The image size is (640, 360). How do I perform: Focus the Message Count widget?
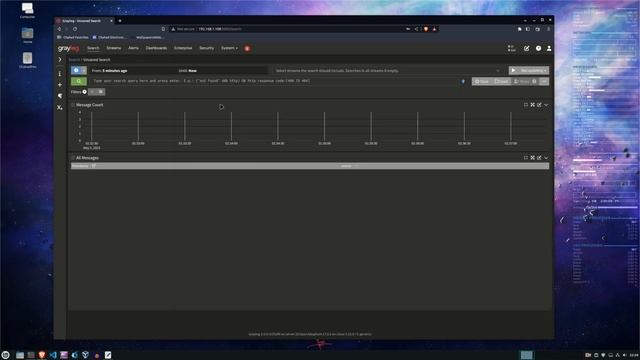pyautogui.click(x=526, y=105)
